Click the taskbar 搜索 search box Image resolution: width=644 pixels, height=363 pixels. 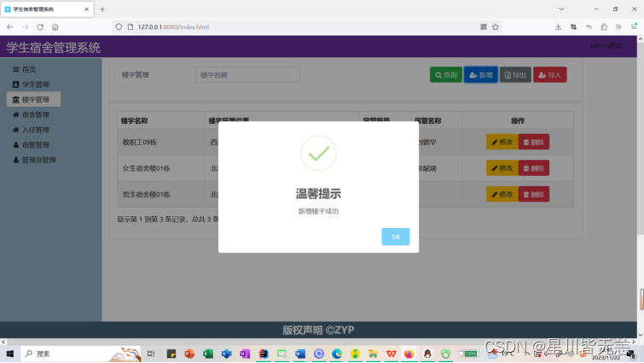pos(80,354)
